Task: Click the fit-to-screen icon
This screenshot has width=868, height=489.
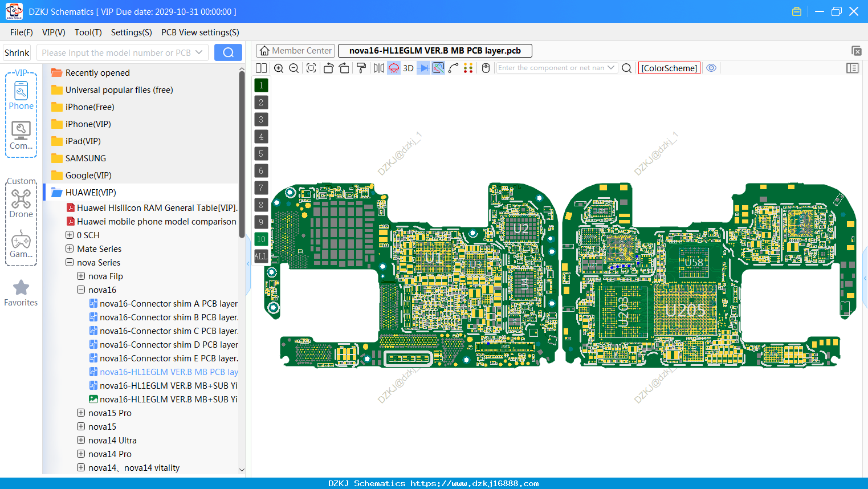Action: (311, 68)
